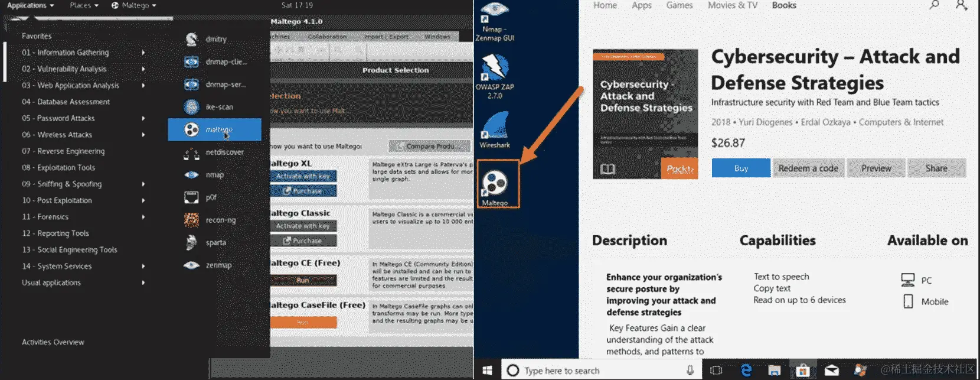Viewport: 980px width, 380px height.
Task: Start maltego from the highlighted menu entry
Action: pos(215,129)
